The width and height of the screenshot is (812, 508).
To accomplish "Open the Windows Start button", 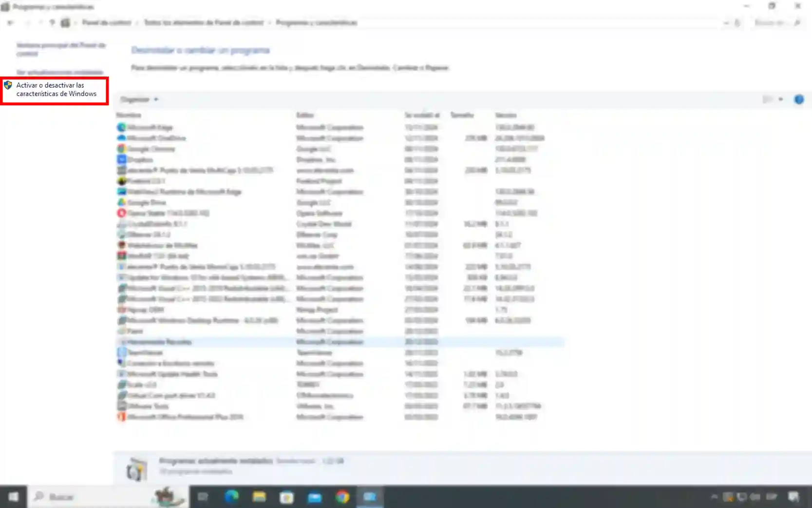I will (13, 497).
